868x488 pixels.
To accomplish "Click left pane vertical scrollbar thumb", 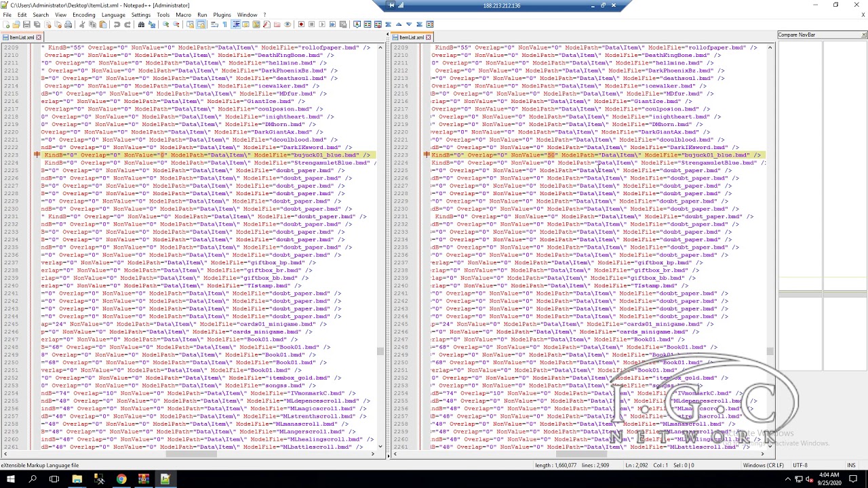I will coord(380,351).
